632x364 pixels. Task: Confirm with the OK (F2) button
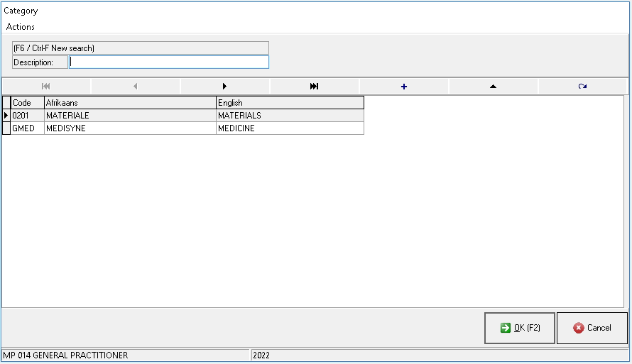[520, 328]
